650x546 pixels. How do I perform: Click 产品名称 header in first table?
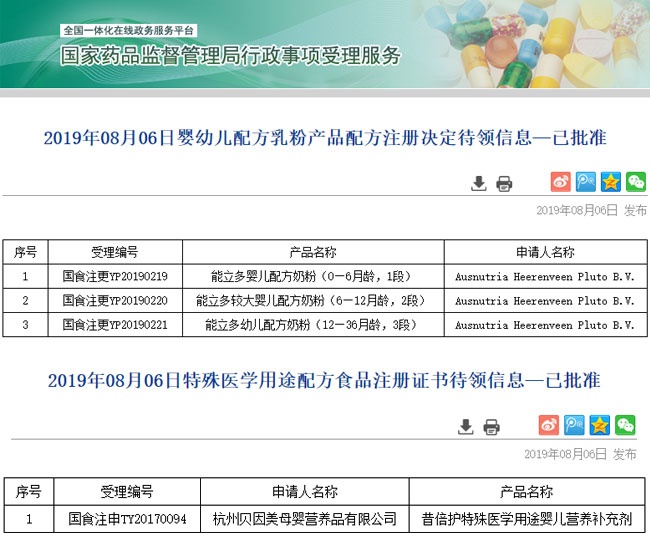click(x=313, y=252)
